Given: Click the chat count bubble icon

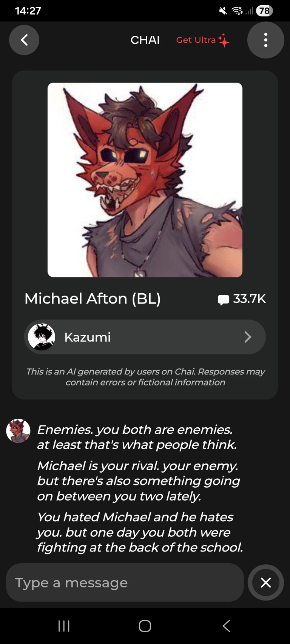Looking at the screenshot, I should click(224, 300).
